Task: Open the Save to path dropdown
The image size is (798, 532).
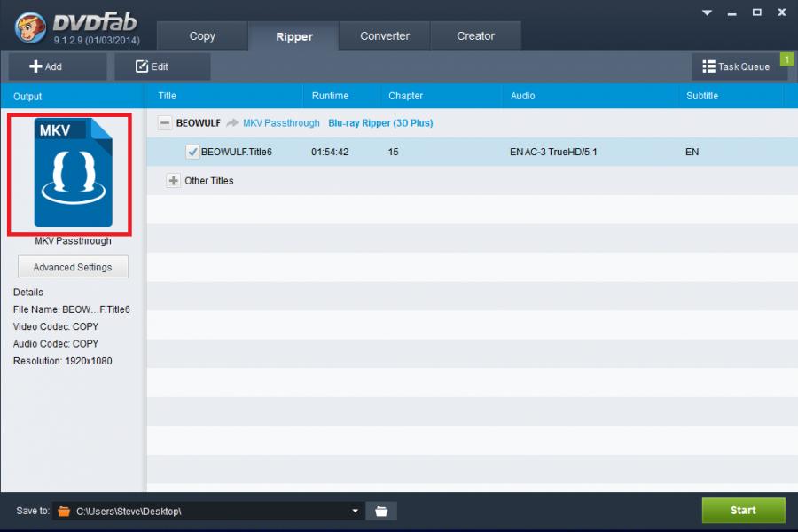Action: point(356,511)
